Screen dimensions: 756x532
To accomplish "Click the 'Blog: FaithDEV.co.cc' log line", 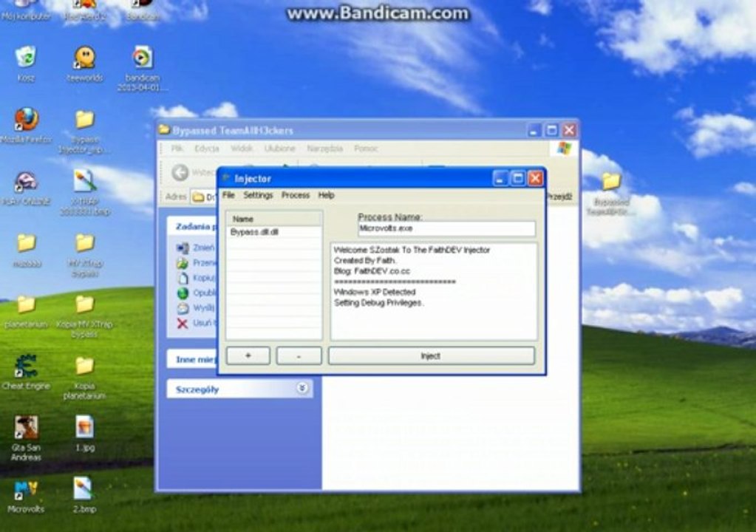I will point(372,271).
